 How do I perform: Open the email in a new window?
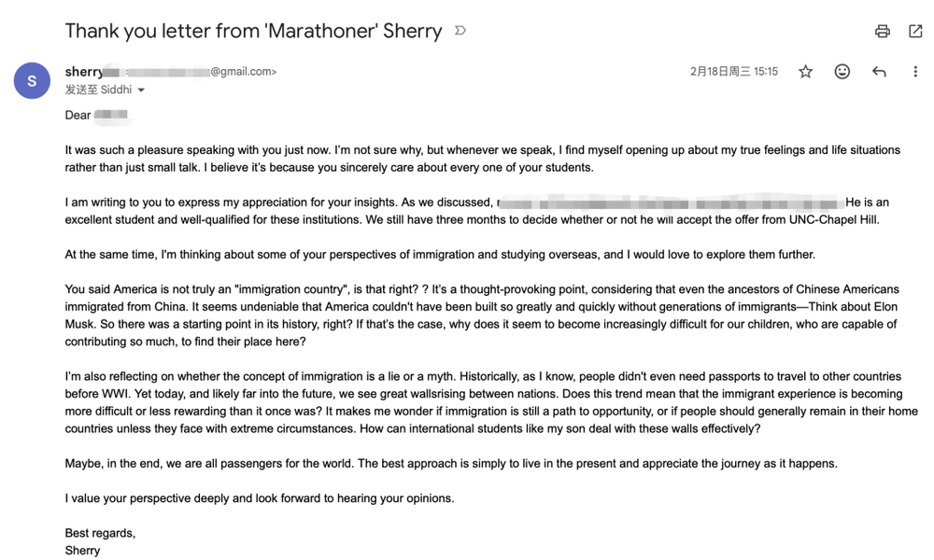[x=915, y=31]
